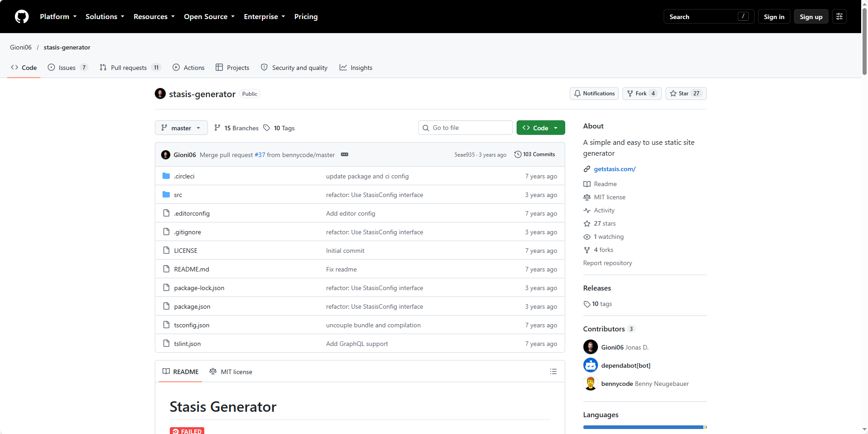The width and height of the screenshot is (868, 434).
Task: Open README outline list icon
Action: 553,371
